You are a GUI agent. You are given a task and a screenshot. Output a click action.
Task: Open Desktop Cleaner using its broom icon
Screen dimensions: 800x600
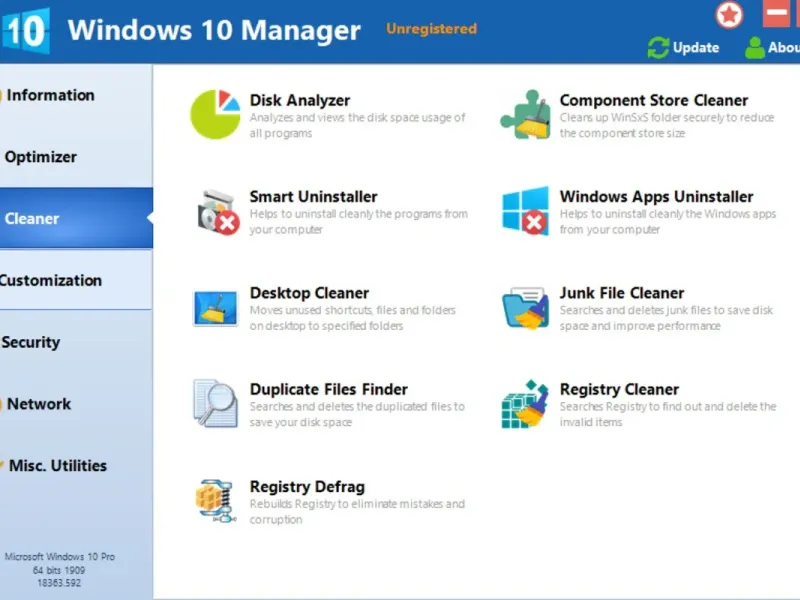click(215, 308)
